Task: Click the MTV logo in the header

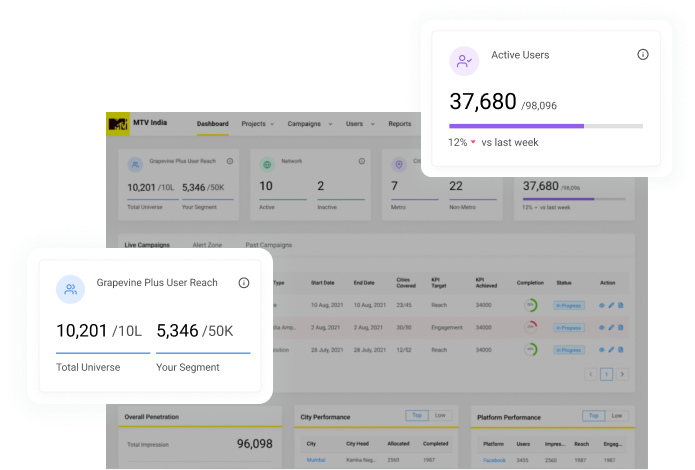Action: [118, 124]
